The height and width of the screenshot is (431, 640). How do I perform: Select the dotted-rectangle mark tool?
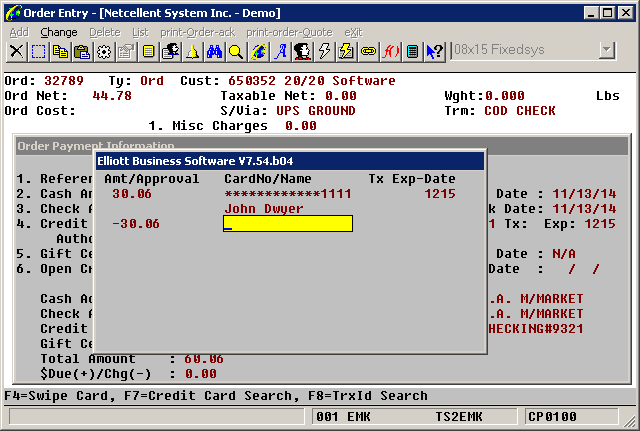tap(38, 51)
